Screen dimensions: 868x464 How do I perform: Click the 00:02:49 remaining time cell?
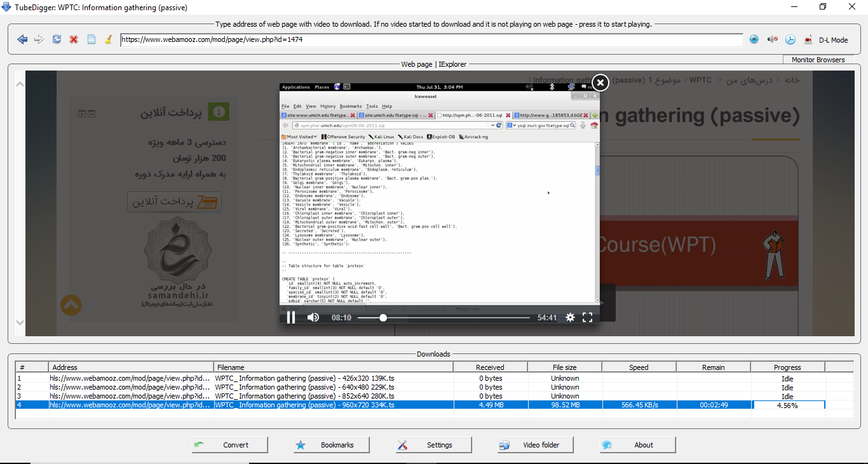(713, 405)
